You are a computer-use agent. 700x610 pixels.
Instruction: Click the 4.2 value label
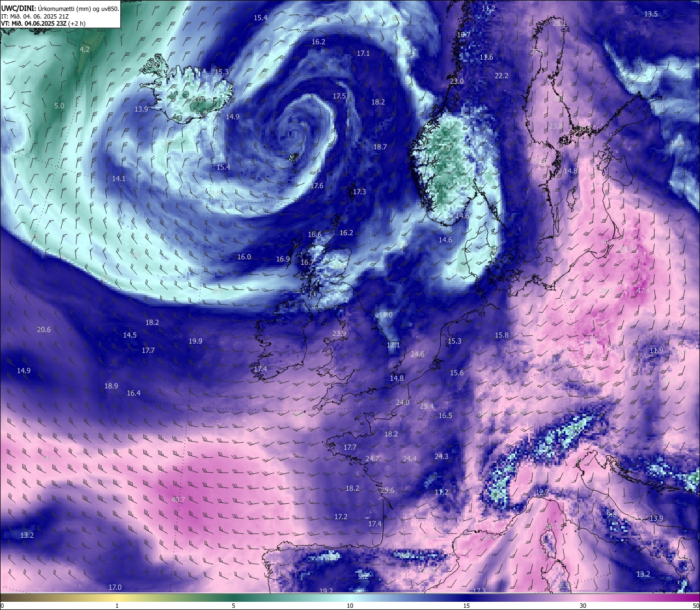click(x=84, y=49)
